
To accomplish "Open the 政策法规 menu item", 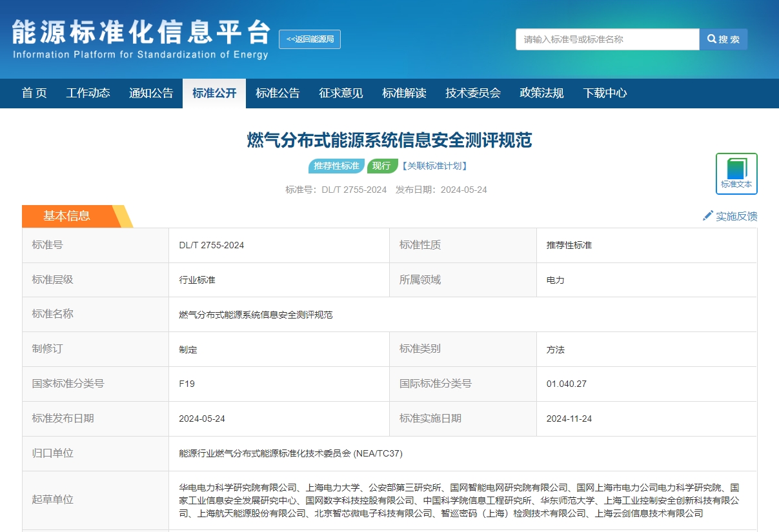I will (x=541, y=94).
